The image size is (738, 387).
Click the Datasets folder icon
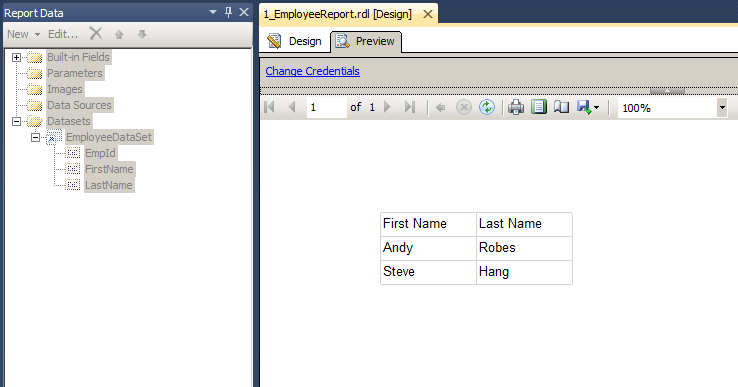(35, 121)
